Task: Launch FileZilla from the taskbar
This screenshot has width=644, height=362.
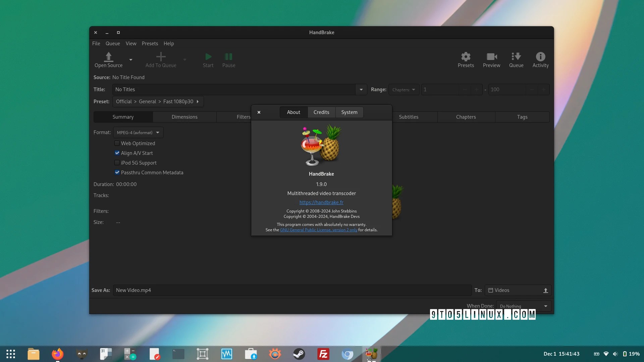Action: click(x=323, y=354)
